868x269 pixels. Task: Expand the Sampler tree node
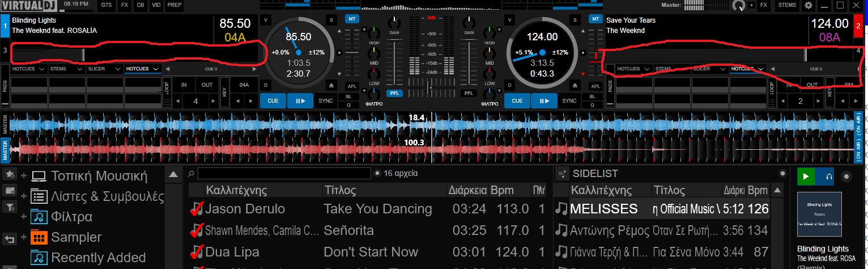point(24,237)
